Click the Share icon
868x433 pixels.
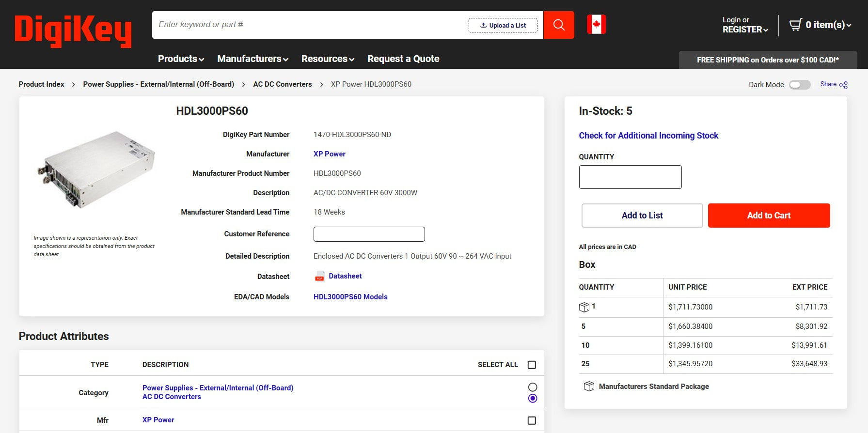coord(844,85)
